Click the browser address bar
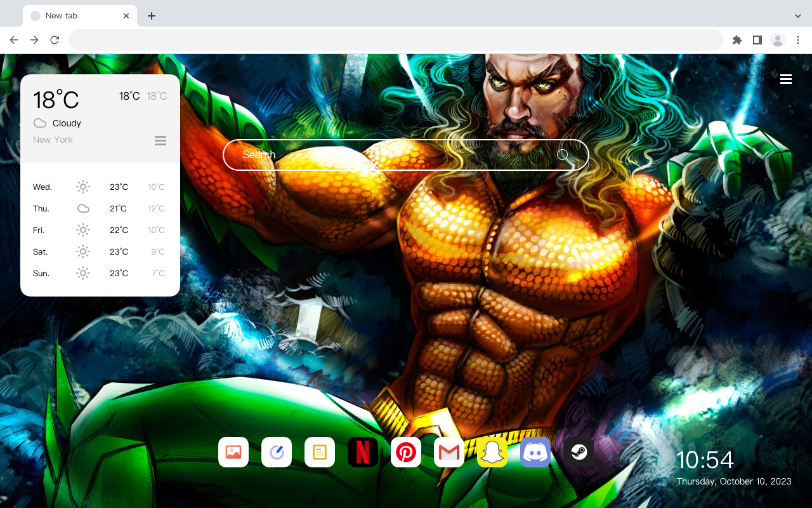 click(396, 40)
